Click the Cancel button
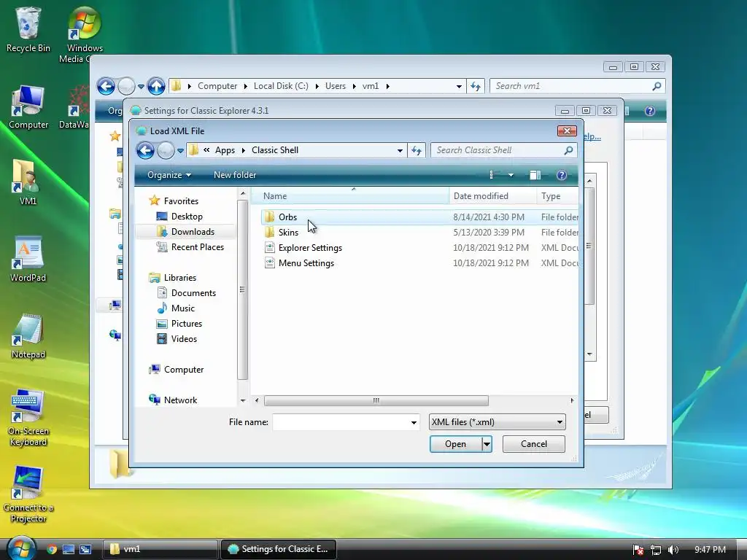Image resolution: width=747 pixels, height=560 pixels. click(533, 444)
